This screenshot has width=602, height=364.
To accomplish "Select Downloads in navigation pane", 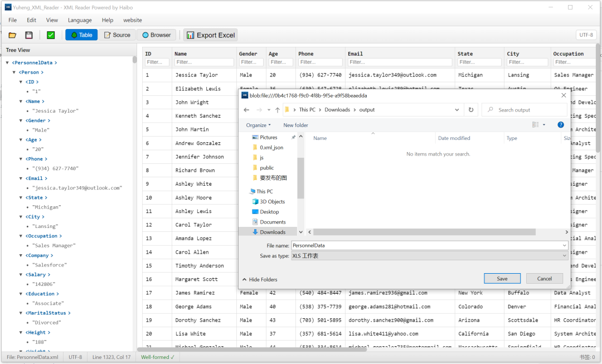I will [272, 232].
